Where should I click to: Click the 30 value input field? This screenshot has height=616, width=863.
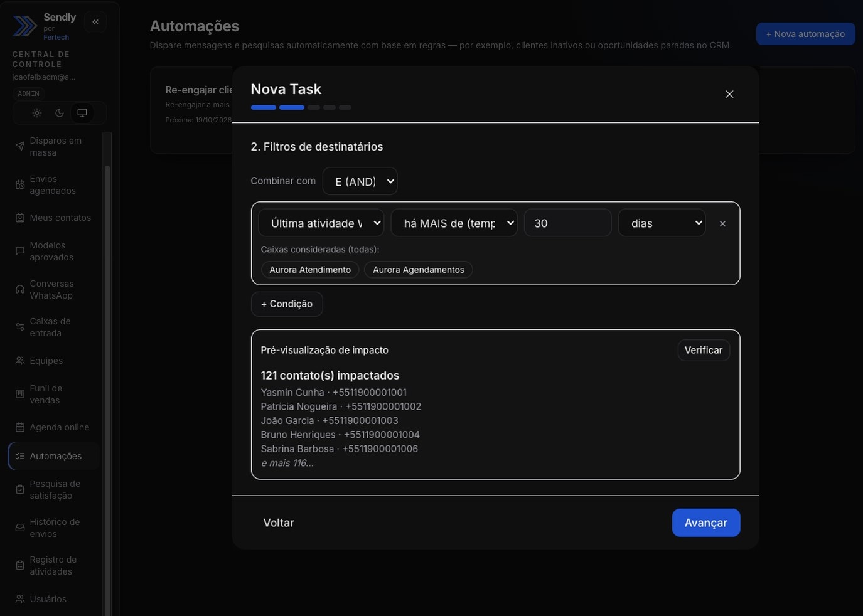(567, 223)
